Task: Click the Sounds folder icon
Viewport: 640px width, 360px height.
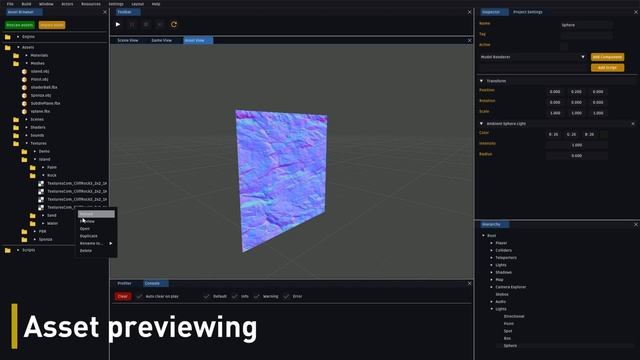Action: (x=16, y=136)
